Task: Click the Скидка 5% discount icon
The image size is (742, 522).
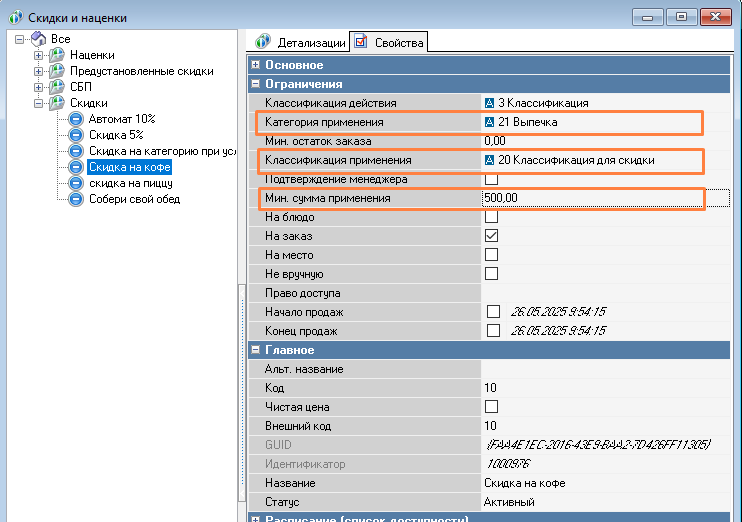Action: 75,135
